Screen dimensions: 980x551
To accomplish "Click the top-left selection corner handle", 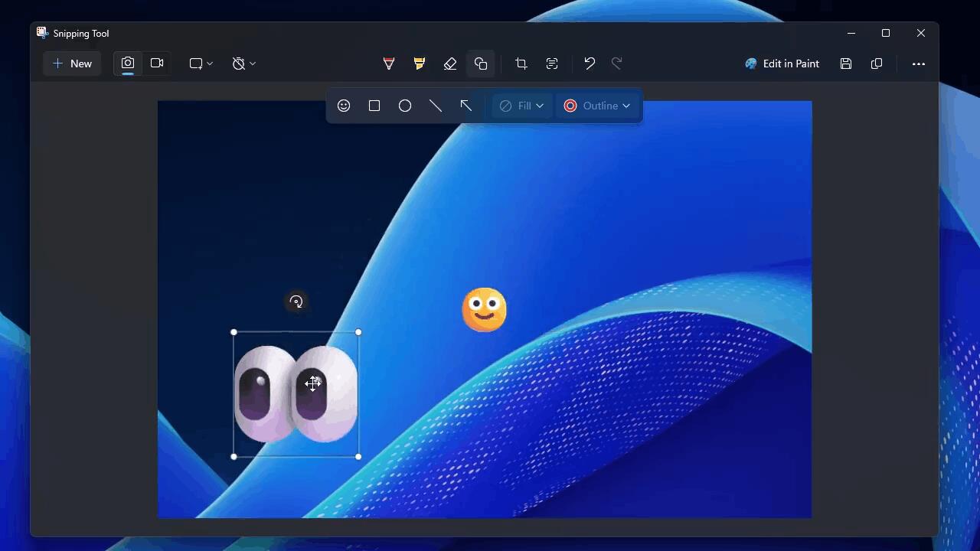I will point(234,332).
